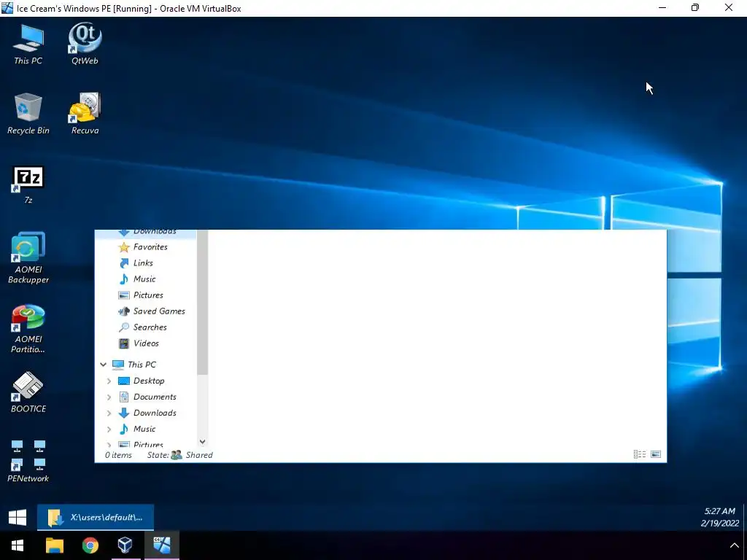Expand Downloads node under This PC
Image resolution: width=747 pixels, height=560 pixels.
[x=109, y=413]
